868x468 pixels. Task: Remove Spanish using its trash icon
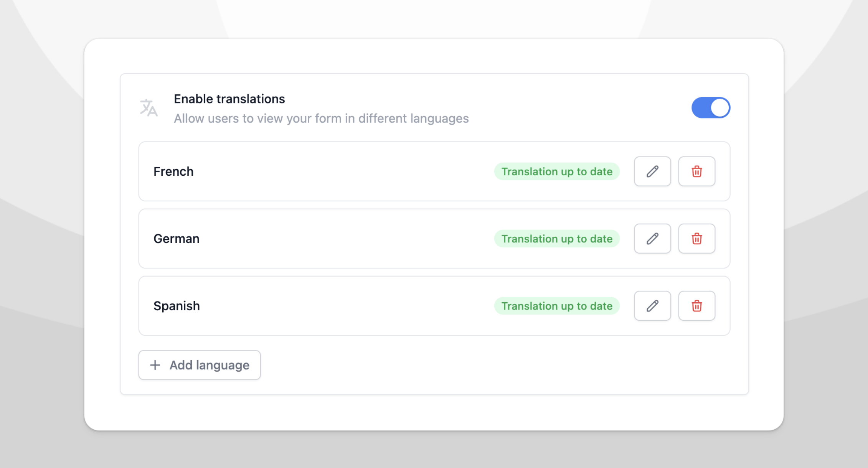click(x=696, y=306)
